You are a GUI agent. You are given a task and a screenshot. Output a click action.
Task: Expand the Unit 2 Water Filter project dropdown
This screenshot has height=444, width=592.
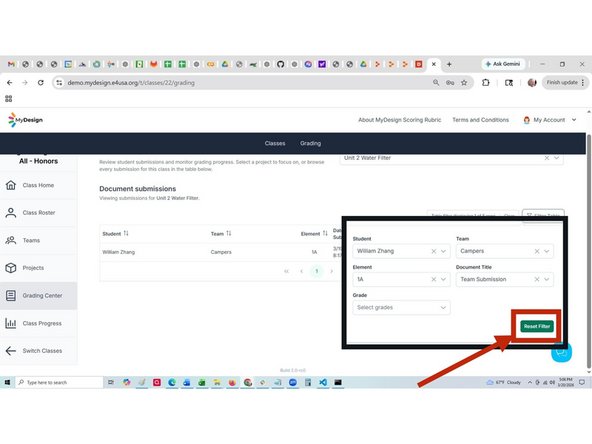557,158
